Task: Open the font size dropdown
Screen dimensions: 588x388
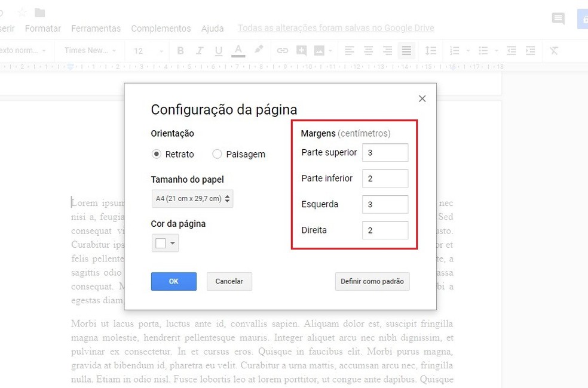Action: 145,51
